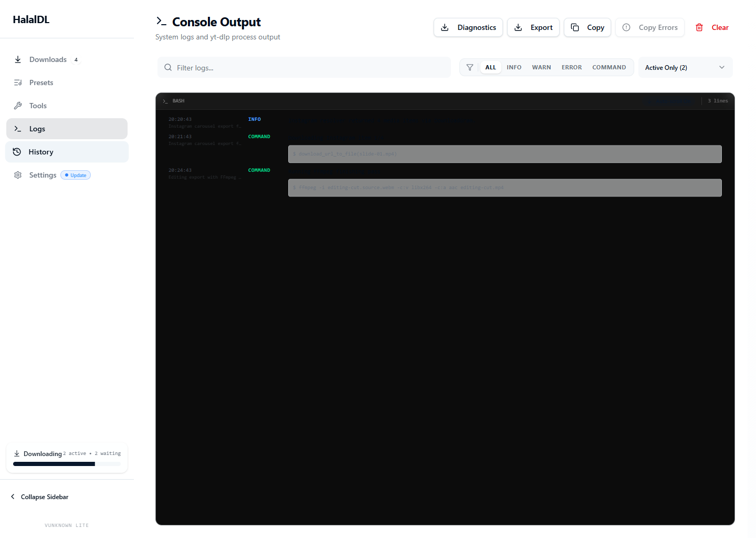756x538 pixels.
Task: Switch log filter to ERROR only
Action: 571,67
